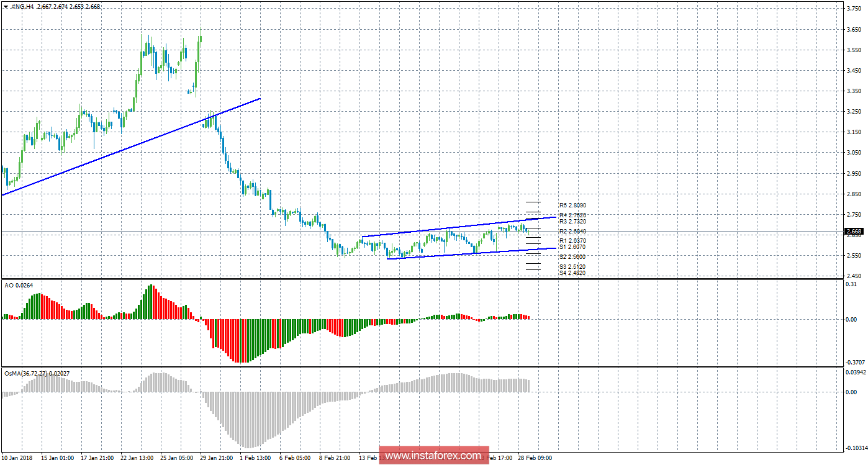Click the 10 Jan 2018 date label

click(x=17, y=458)
